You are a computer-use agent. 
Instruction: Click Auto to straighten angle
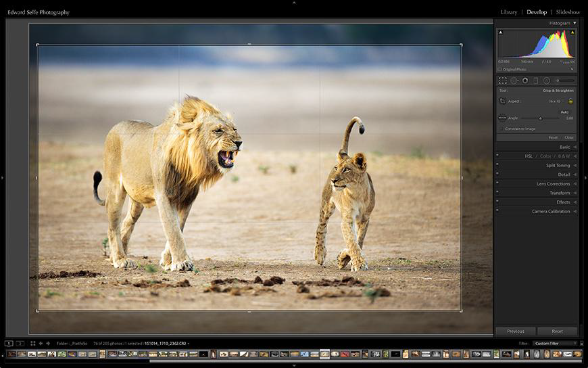click(564, 112)
